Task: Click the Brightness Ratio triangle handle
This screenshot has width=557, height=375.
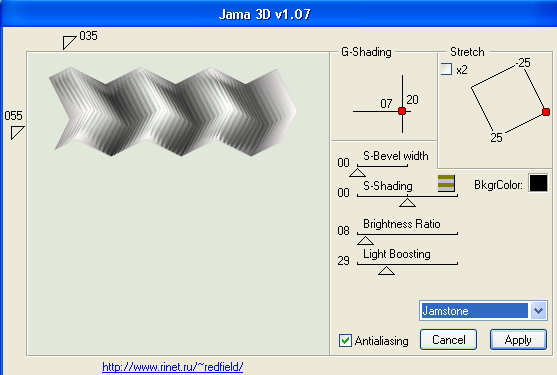Action: pyautogui.click(x=365, y=241)
